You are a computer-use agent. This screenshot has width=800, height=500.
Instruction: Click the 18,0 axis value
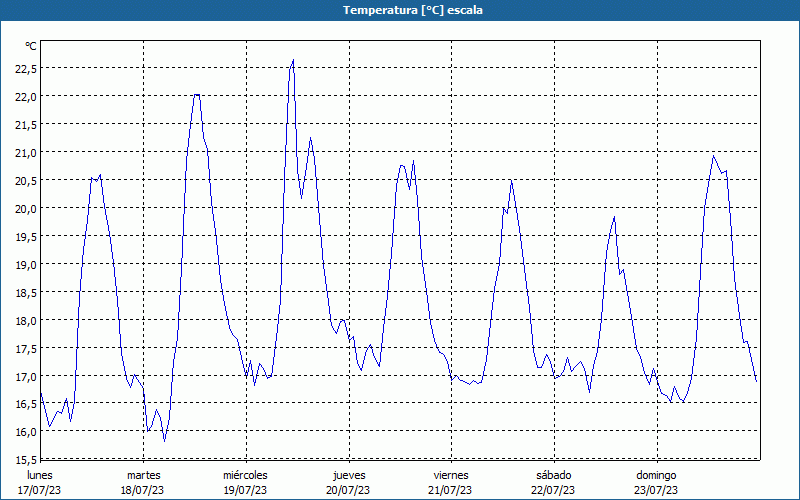[x=26, y=321]
